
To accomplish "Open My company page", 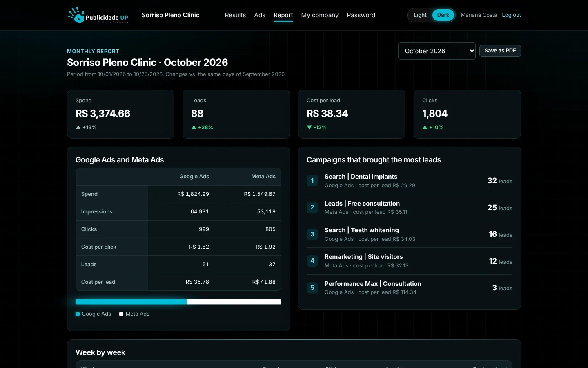I will click(320, 15).
